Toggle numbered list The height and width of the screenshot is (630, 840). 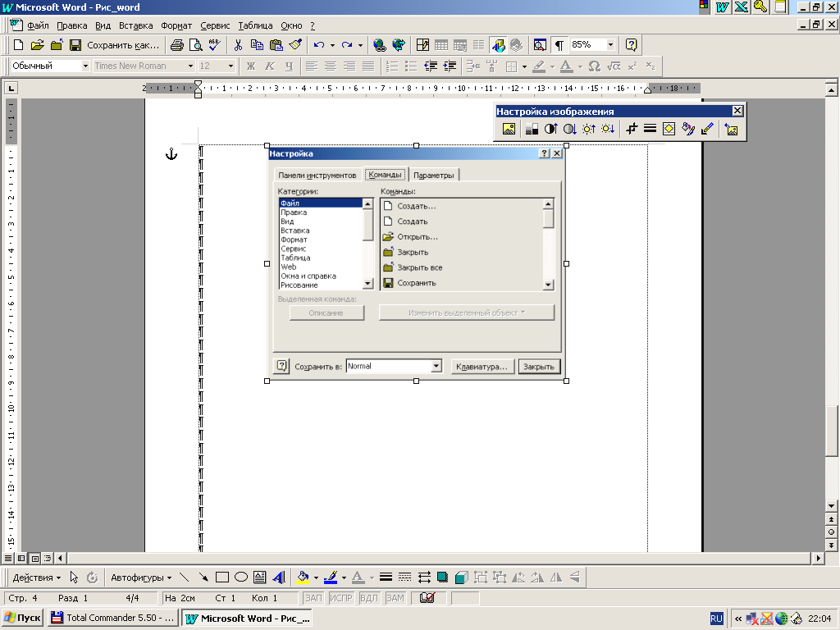(x=392, y=66)
